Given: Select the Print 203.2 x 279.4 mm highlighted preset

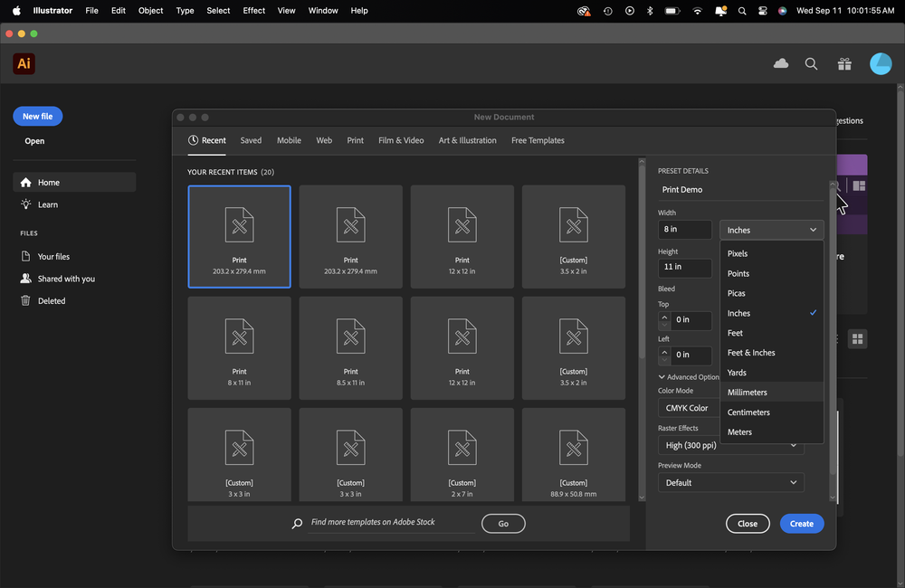Looking at the screenshot, I should 239,237.
